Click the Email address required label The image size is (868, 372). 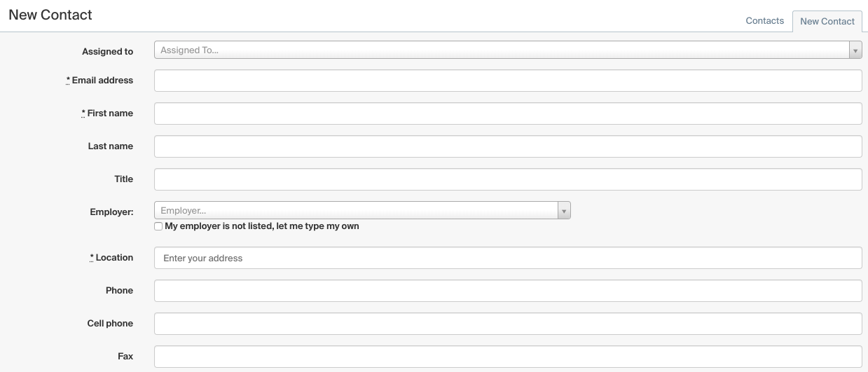pyautogui.click(x=99, y=81)
